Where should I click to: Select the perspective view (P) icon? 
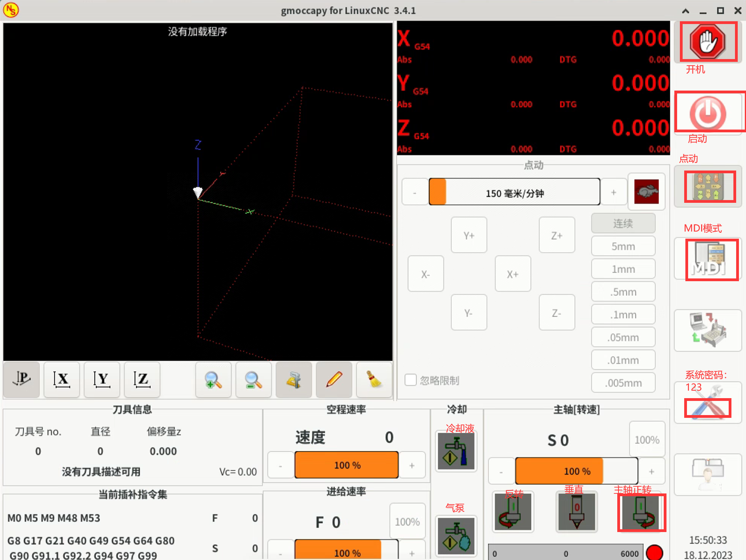pos(22,380)
